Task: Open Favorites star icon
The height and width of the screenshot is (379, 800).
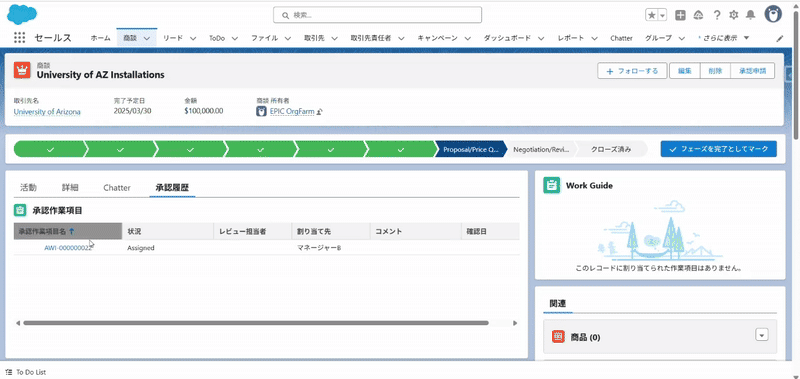Action: (x=652, y=15)
